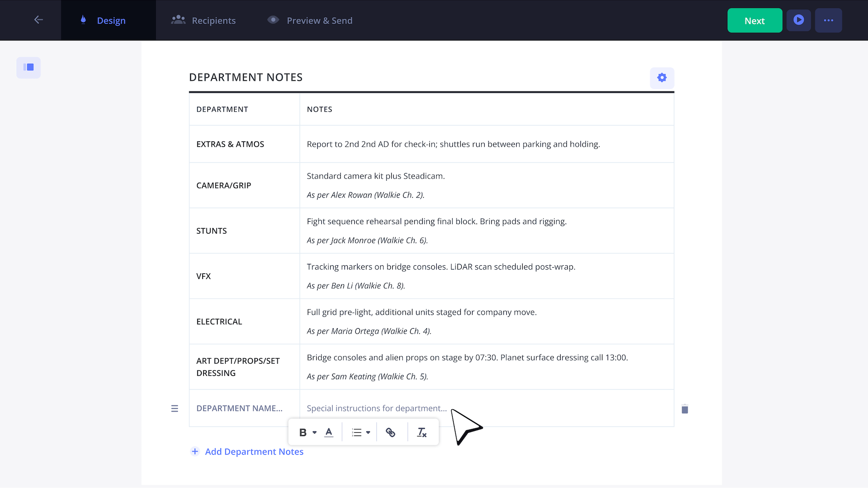Open the Department Notes settings gear
Viewport: 868px width, 488px height.
click(x=662, y=78)
